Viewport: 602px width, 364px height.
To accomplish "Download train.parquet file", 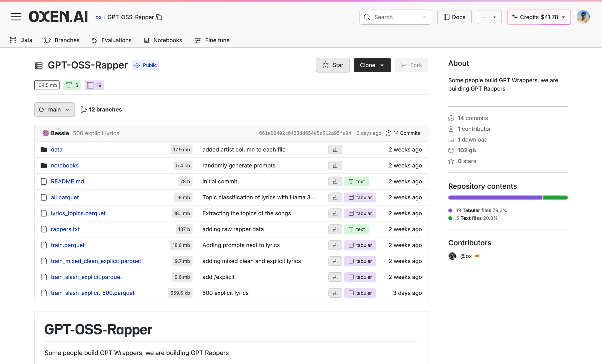I will click(x=335, y=245).
